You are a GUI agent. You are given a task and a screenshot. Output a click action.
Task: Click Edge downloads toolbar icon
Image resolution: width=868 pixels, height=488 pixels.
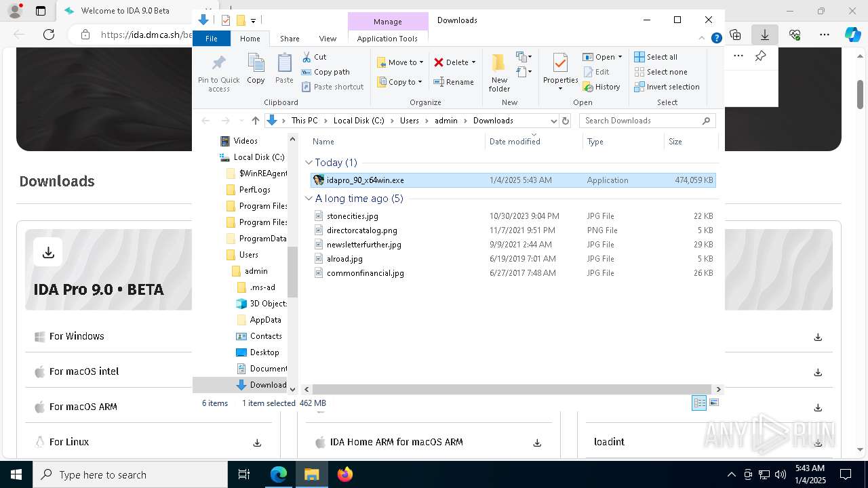[765, 34]
